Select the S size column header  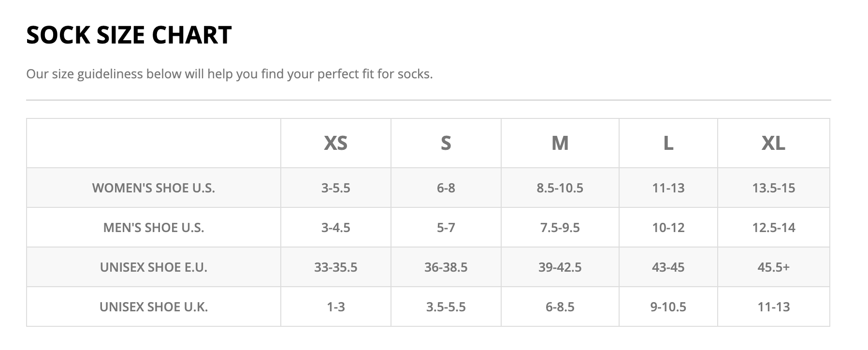pyautogui.click(x=446, y=143)
